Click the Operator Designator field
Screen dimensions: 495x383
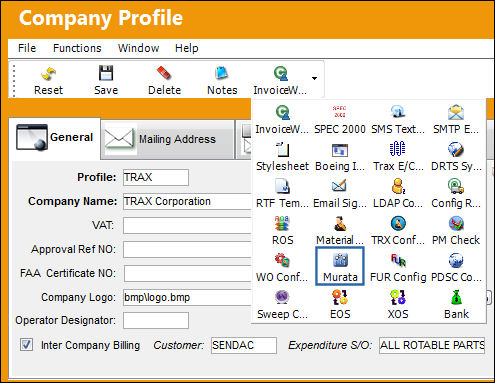click(x=156, y=321)
